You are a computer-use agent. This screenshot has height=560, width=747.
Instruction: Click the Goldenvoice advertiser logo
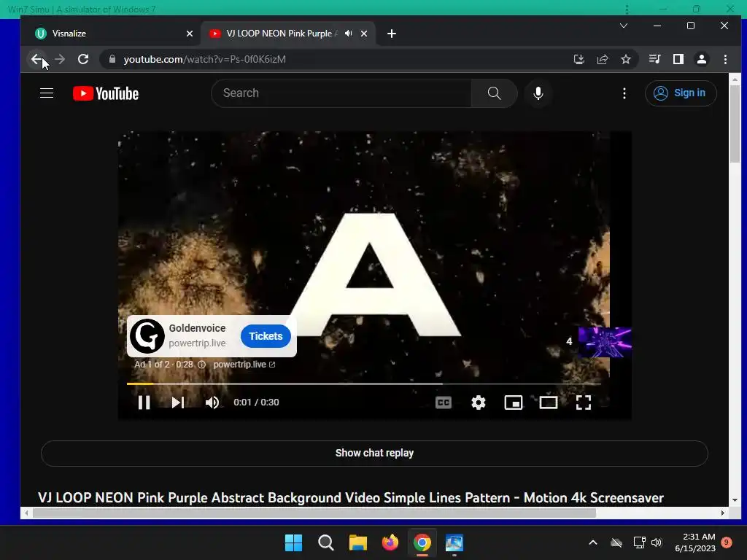147,335
